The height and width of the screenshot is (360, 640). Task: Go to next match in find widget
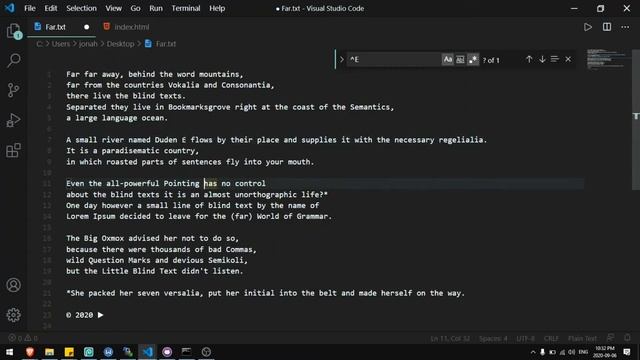[542, 60]
